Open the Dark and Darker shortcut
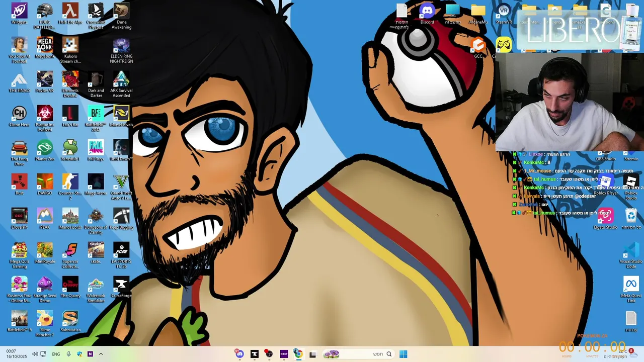The width and height of the screenshot is (644, 362). point(96,84)
